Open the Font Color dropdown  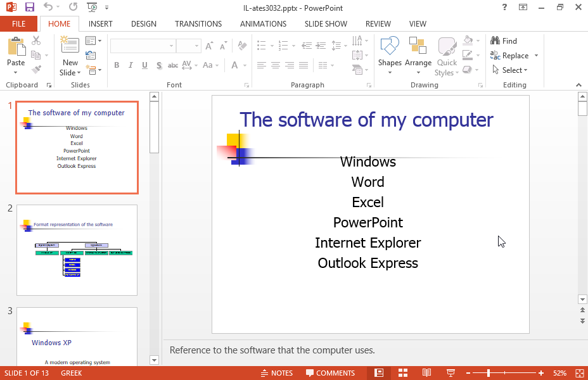pyautogui.click(x=245, y=65)
